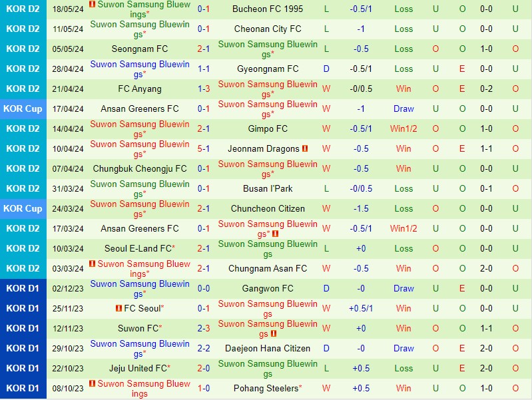The height and width of the screenshot is (400, 532).
Task: Open Bucheon FC 1995 team link
Action: pyautogui.click(x=268, y=9)
